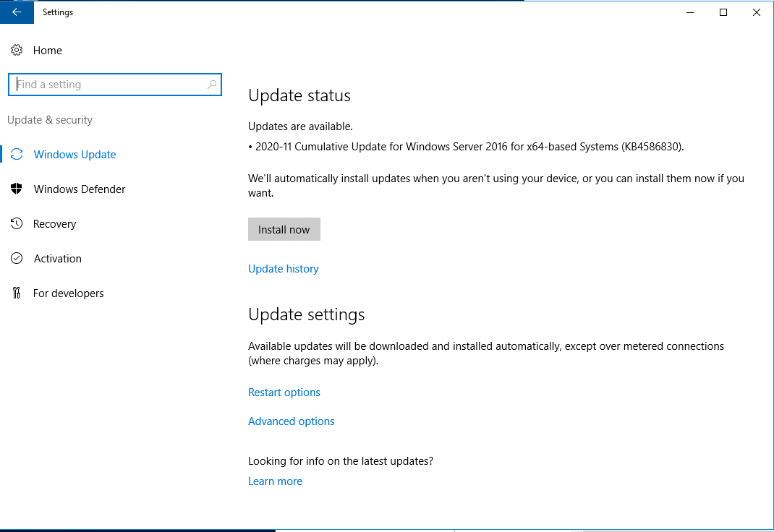The height and width of the screenshot is (532, 774).
Task: Click the Activation checkmark circle icon
Action: (17, 258)
